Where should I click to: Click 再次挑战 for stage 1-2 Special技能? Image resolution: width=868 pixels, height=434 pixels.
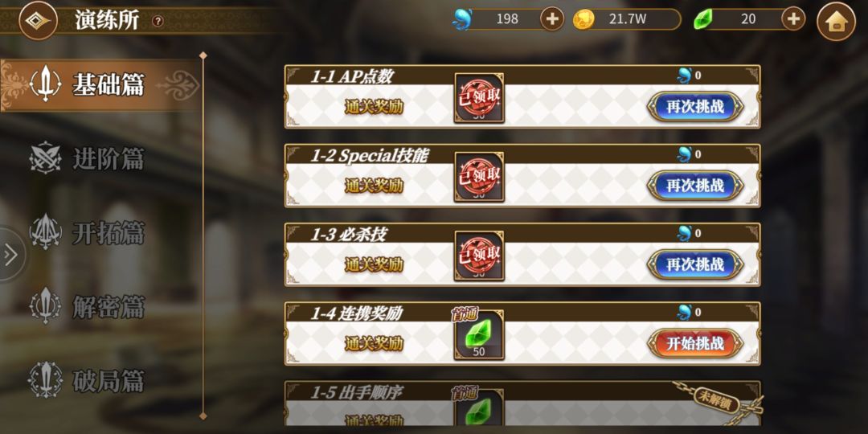click(x=694, y=186)
